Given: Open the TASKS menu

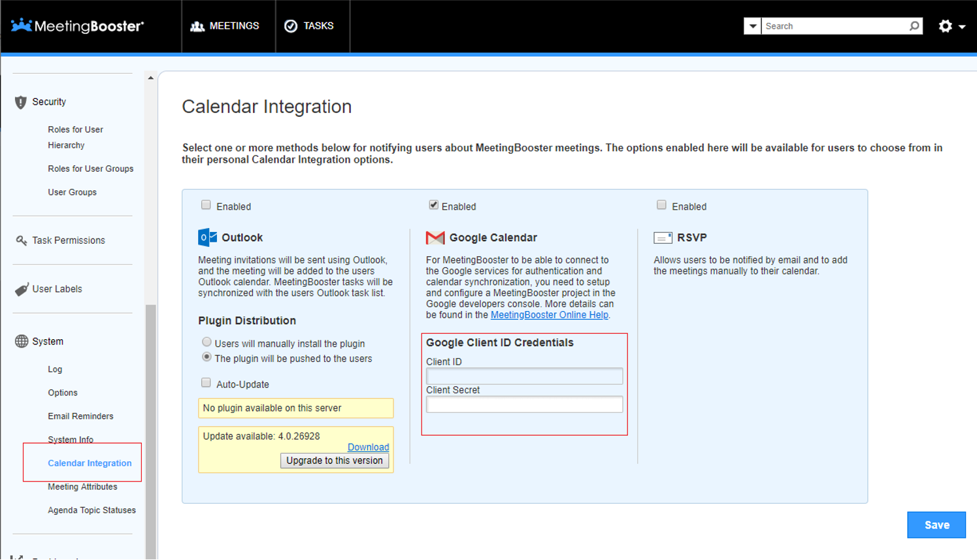Looking at the screenshot, I should (x=311, y=25).
